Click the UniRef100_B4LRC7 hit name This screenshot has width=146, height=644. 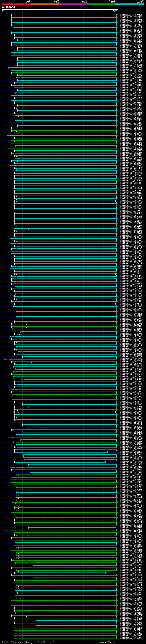[131, 47]
